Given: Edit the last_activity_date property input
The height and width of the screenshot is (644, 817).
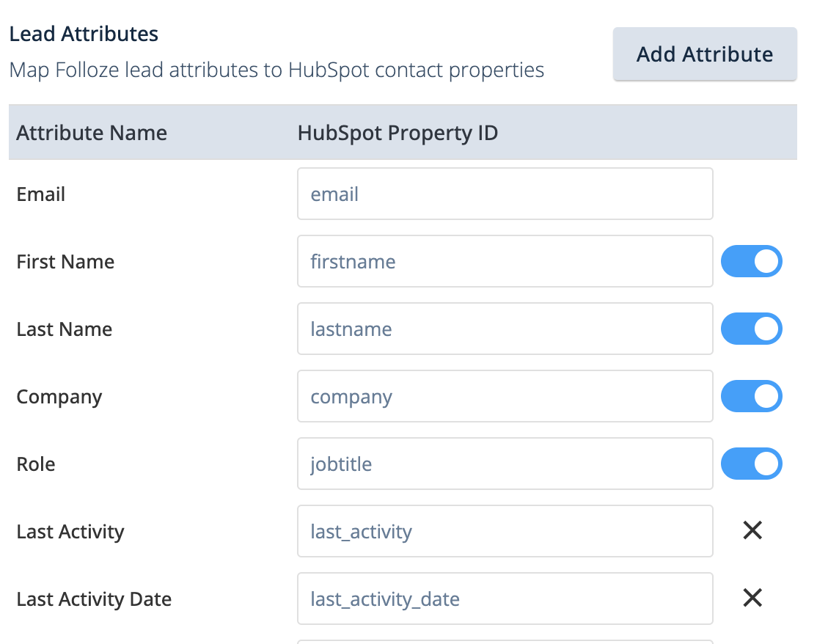Looking at the screenshot, I should coord(505,599).
